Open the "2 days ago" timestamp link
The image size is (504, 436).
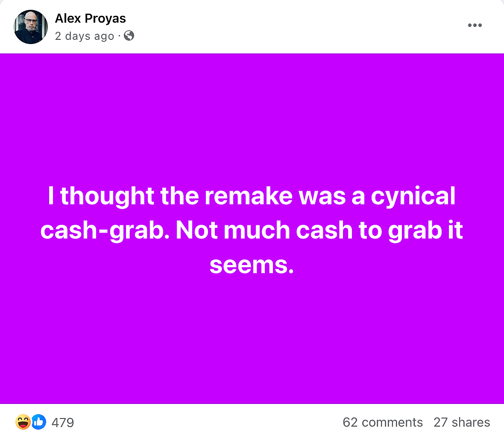[84, 36]
